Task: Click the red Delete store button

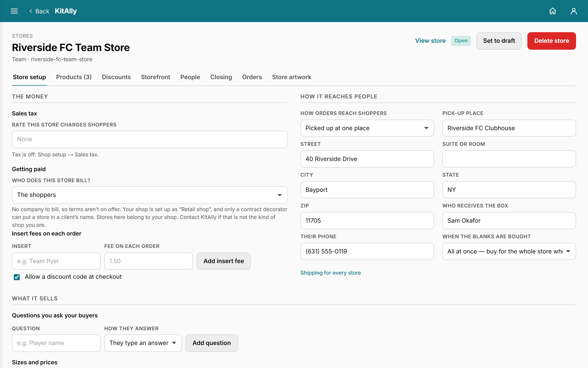Action: (x=551, y=41)
